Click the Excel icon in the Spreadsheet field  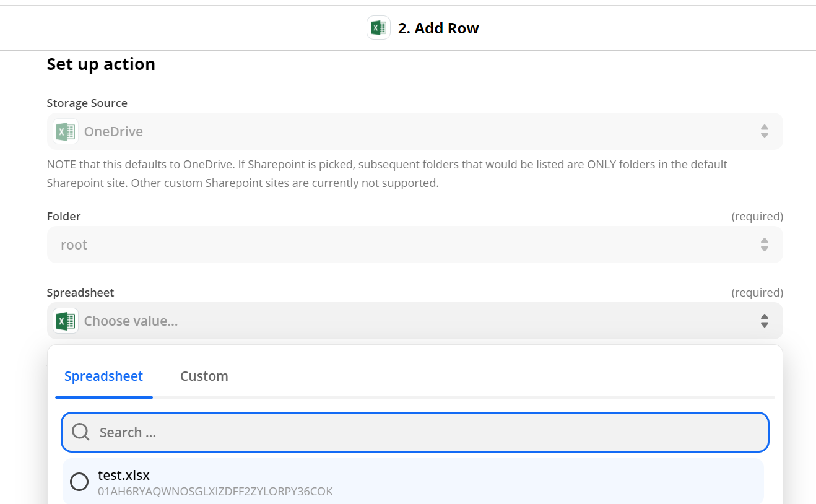coord(66,321)
